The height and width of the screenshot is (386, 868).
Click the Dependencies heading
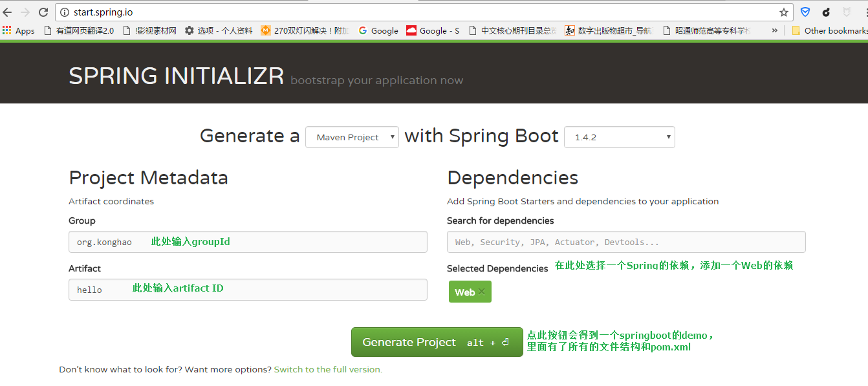[512, 178]
